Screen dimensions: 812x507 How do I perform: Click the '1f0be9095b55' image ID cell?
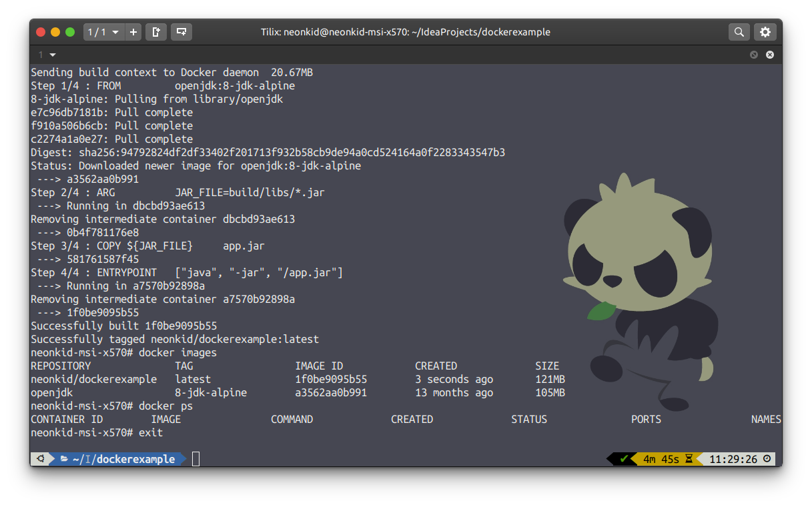(x=331, y=380)
